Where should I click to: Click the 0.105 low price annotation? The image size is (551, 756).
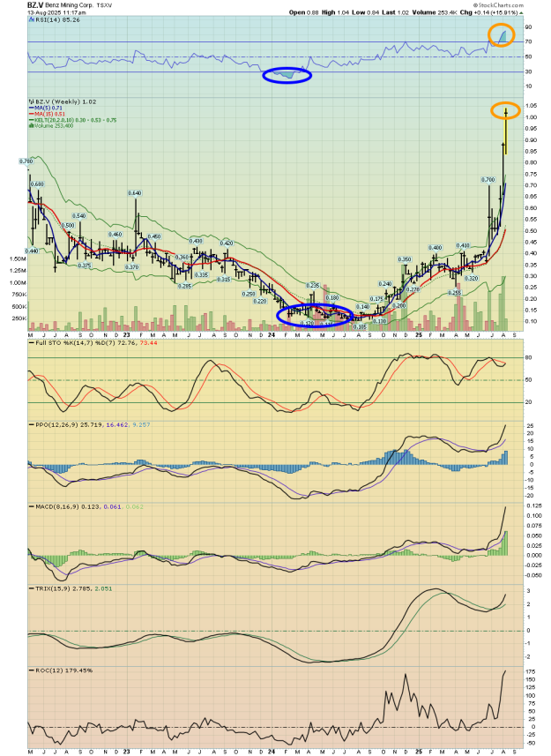tap(360, 326)
